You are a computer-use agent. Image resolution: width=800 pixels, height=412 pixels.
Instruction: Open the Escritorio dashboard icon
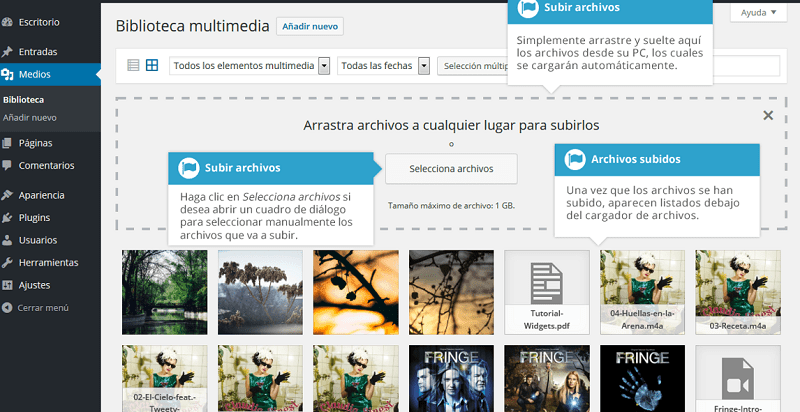(7, 22)
